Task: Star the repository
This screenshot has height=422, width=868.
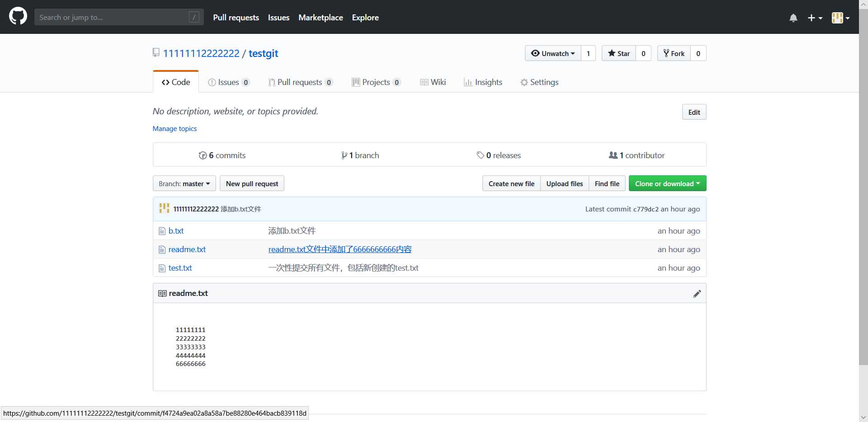Action: 619,53
